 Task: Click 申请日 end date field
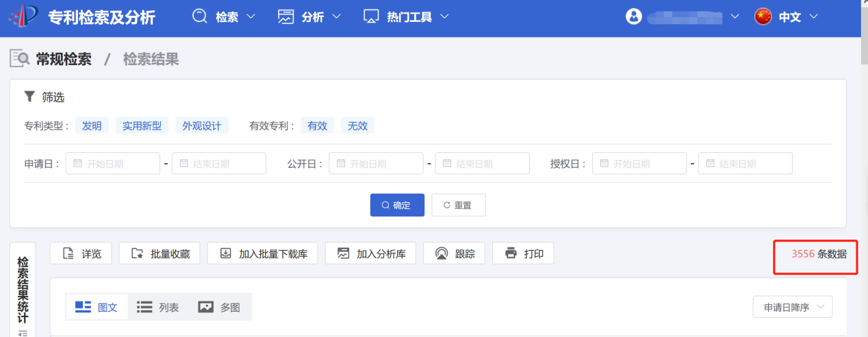click(219, 164)
